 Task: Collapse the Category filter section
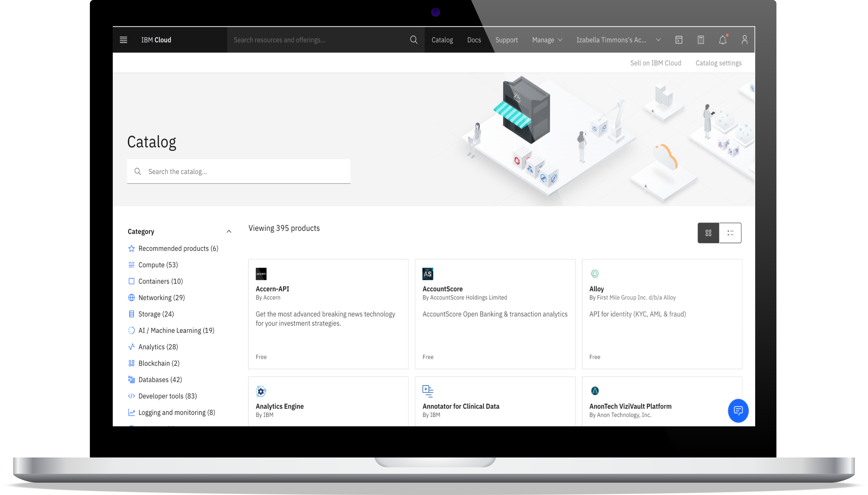(x=229, y=232)
